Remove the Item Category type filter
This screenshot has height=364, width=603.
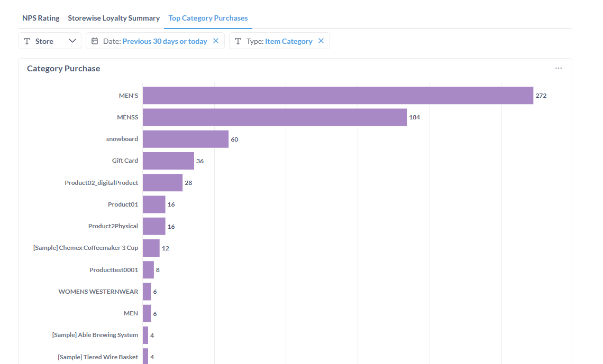click(x=321, y=41)
